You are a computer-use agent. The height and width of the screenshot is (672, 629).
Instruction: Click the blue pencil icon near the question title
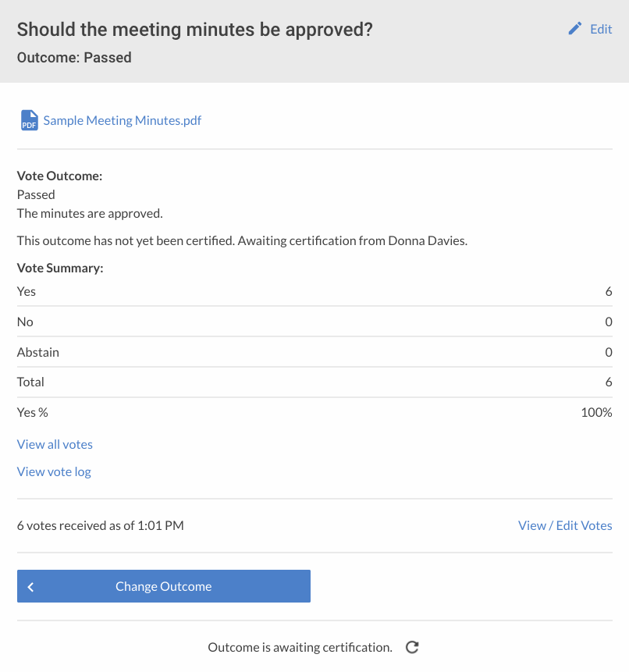(575, 28)
